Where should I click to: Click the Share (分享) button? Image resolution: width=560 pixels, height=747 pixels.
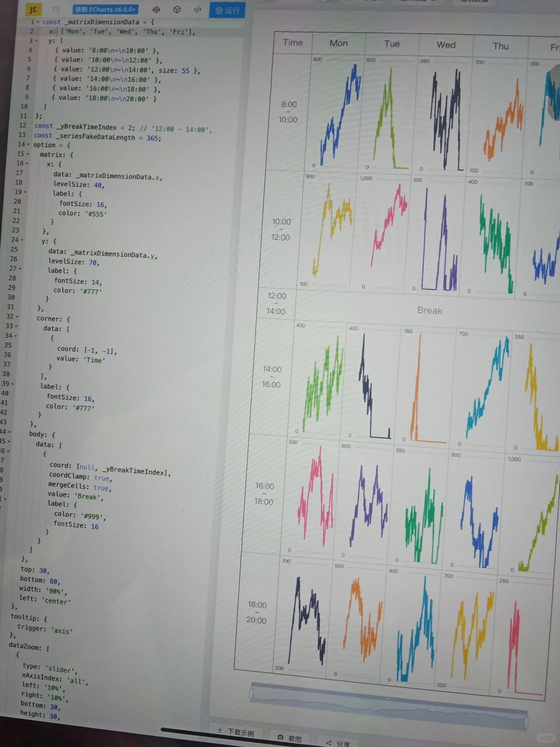click(x=338, y=743)
